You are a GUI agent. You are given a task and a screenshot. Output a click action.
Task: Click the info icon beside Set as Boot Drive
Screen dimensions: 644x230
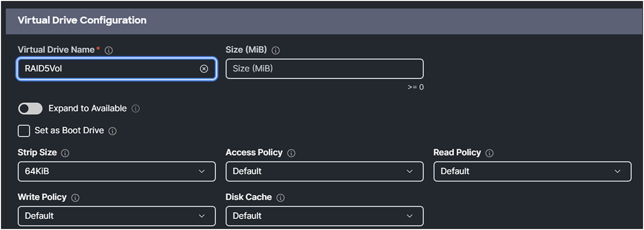(x=113, y=131)
